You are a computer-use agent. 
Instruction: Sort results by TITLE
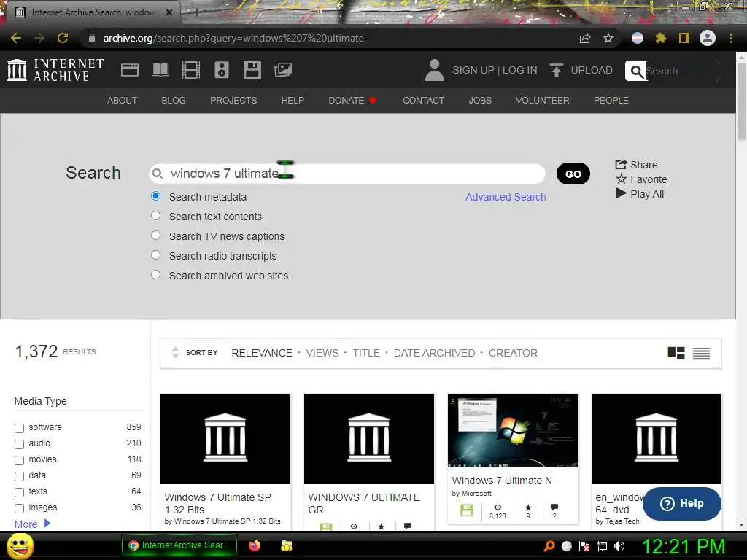click(366, 353)
